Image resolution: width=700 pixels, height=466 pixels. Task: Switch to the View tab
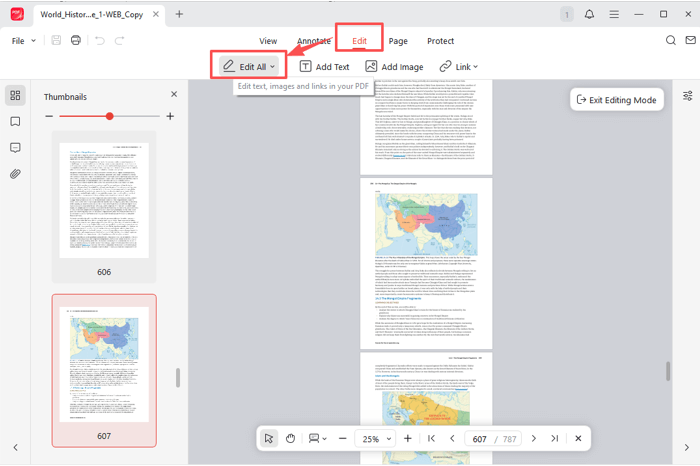click(268, 41)
